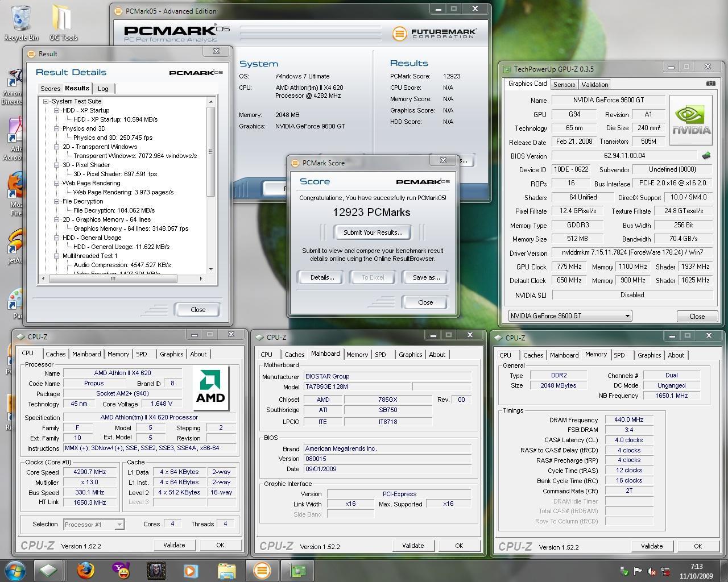Click the Action Center flag tray icon

coord(638,571)
